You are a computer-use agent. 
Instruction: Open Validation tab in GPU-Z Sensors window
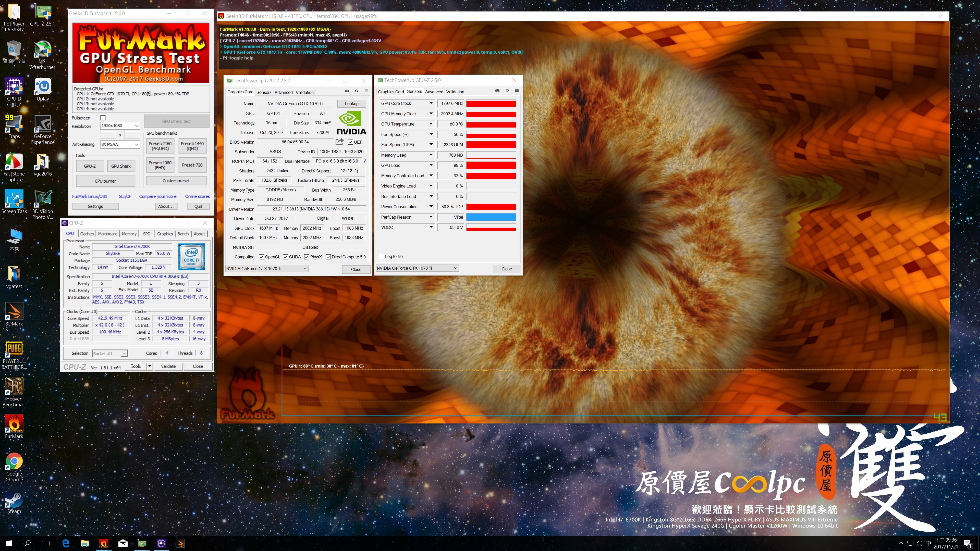455,92
